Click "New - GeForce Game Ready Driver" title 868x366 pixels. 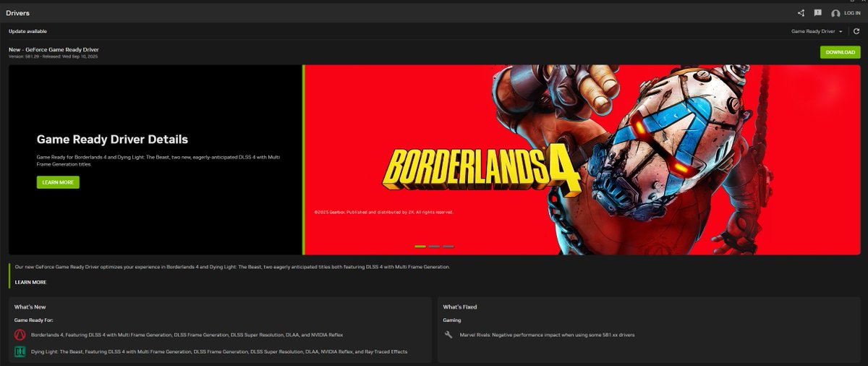54,49
